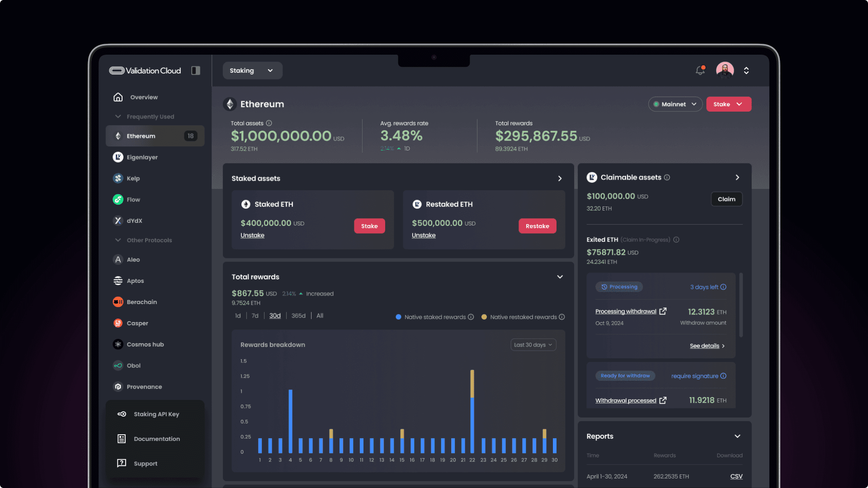Click the Restake button
The width and height of the screenshot is (868, 488).
click(537, 226)
